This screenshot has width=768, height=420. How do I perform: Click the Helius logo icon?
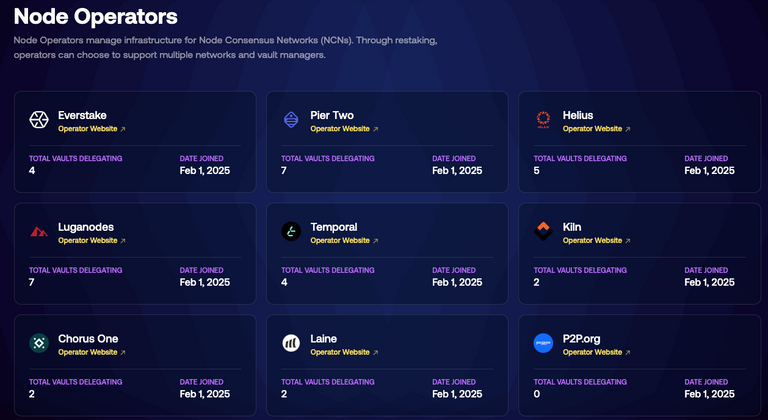pyautogui.click(x=543, y=121)
